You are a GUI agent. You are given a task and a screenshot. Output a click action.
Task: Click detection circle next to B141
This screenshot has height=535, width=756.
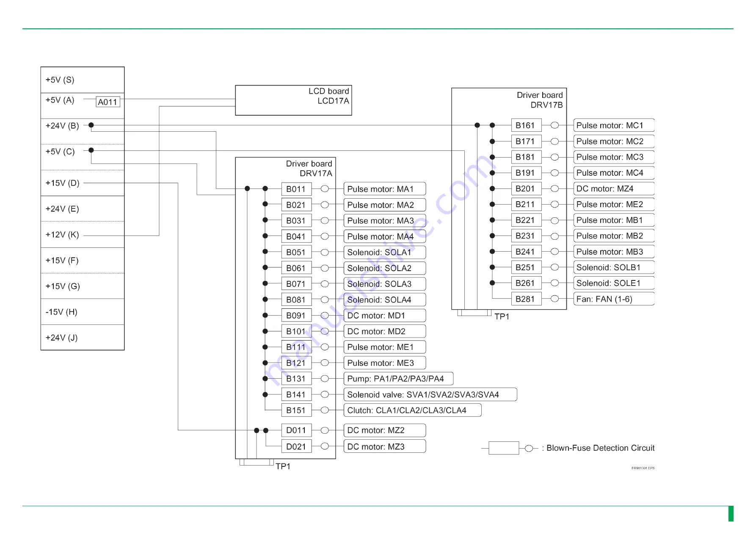pos(325,394)
